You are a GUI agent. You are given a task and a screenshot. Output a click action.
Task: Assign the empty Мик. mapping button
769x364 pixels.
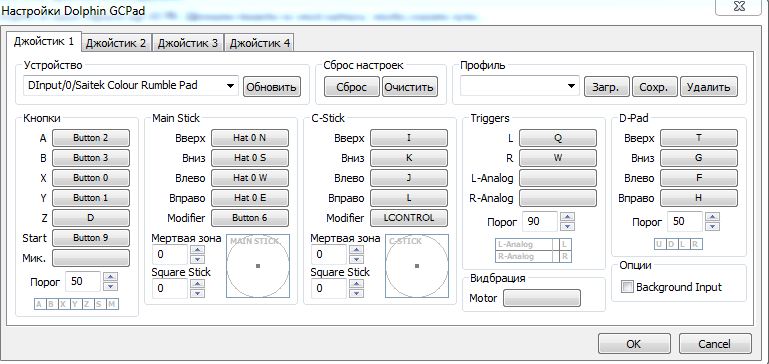(x=91, y=258)
